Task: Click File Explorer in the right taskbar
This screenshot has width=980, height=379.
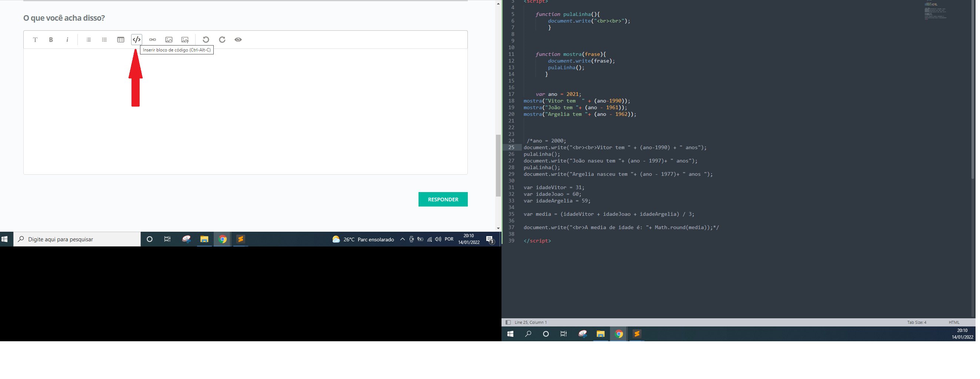Action: point(601,334)
